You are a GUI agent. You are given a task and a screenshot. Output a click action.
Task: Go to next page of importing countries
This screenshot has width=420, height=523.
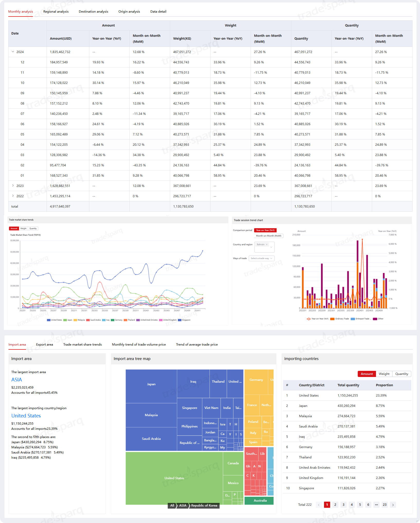393,505
